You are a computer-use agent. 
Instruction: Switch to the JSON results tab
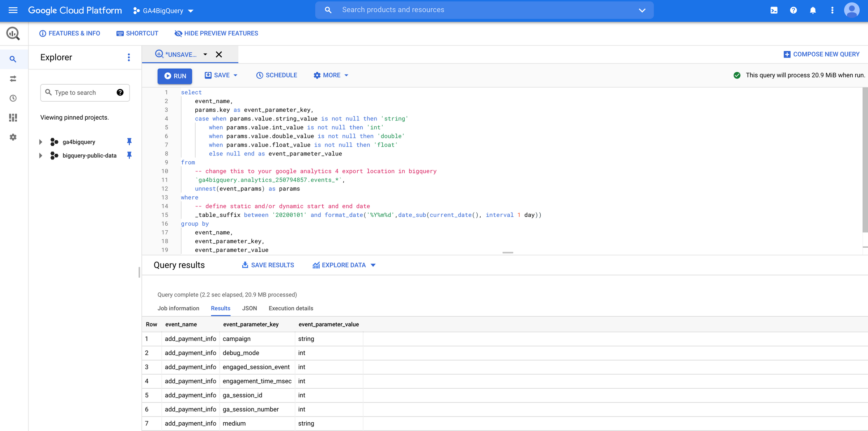coord(250,308)
